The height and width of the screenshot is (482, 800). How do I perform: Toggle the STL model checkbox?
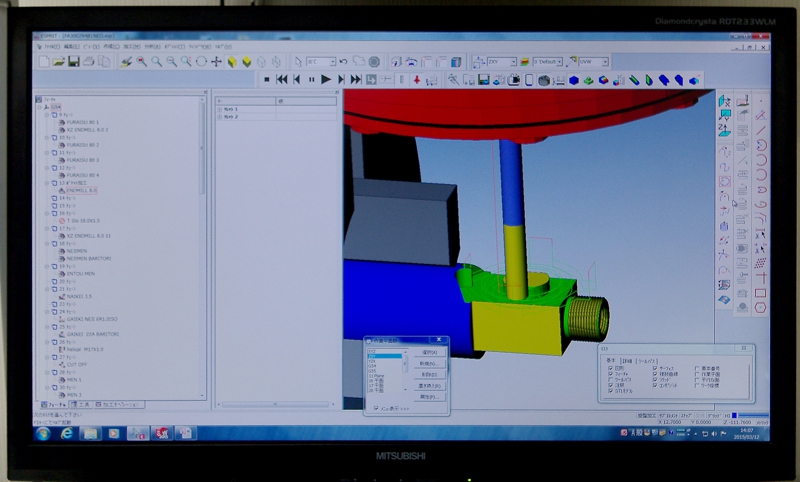click(611, 391)
